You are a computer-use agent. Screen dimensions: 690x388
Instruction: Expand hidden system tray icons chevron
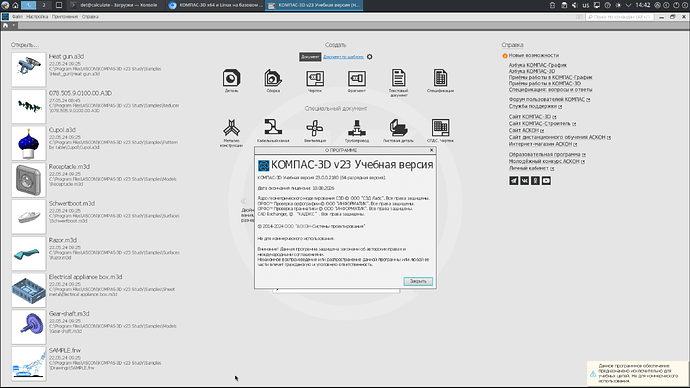pyautogui.click(x=628, y=5)
